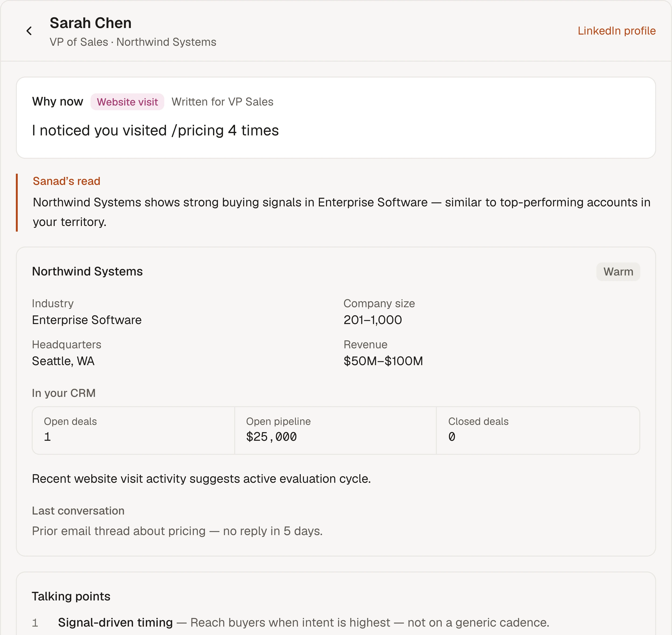Click the 'Seattle, WA' headquarters value
The height and width of the screenshot is (635, 672).
click(63, 361)
